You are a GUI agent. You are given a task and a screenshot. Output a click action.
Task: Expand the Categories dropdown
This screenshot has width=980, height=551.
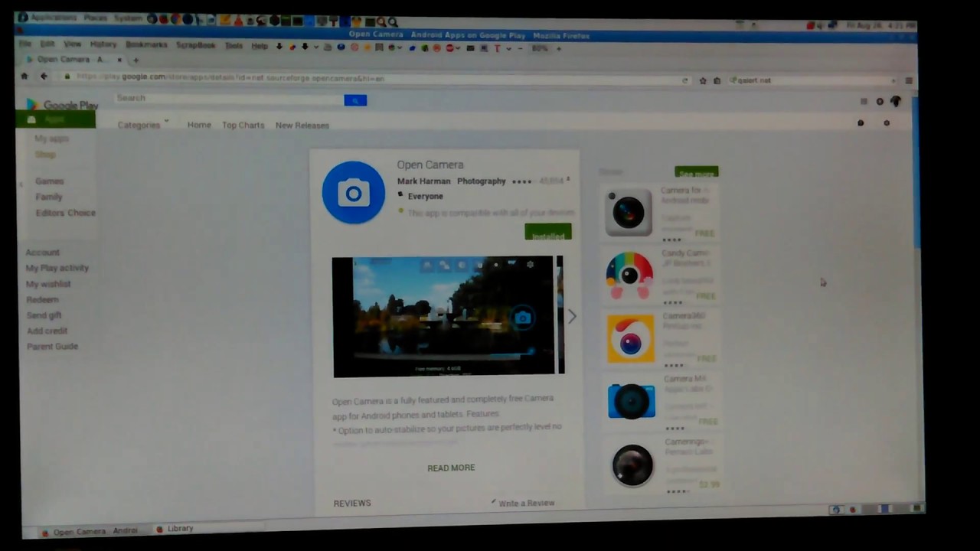[x=142, y=125]
